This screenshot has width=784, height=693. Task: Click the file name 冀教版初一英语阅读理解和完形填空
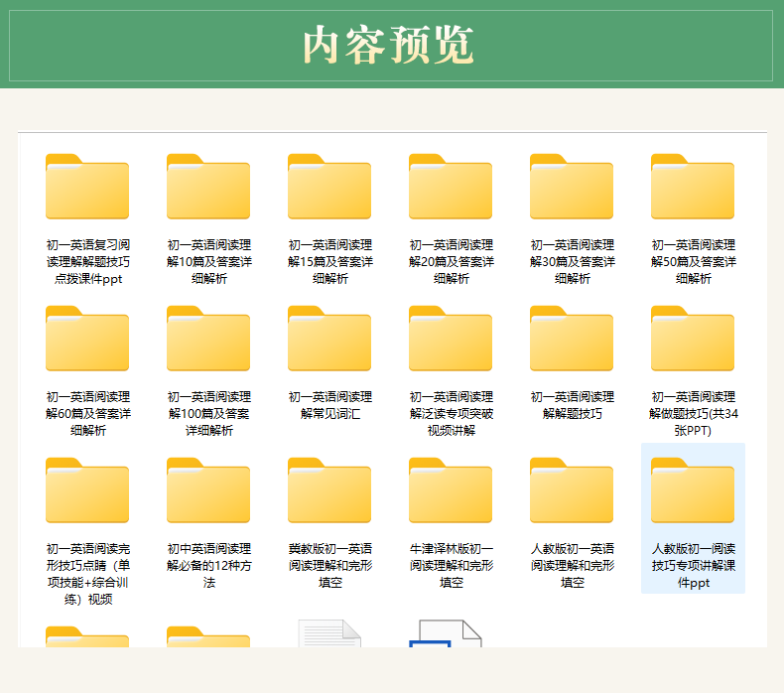[330, 565]
